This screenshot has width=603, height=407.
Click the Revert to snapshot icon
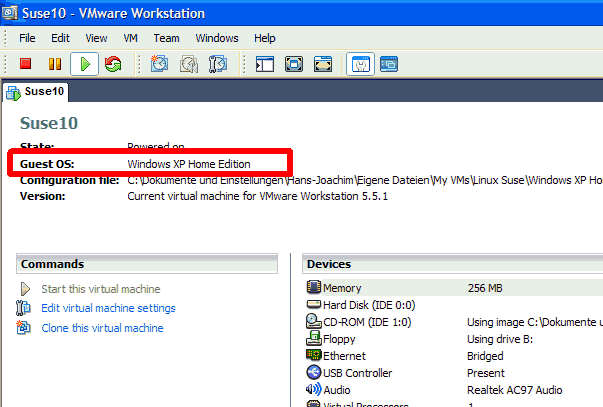click(188, 64)
